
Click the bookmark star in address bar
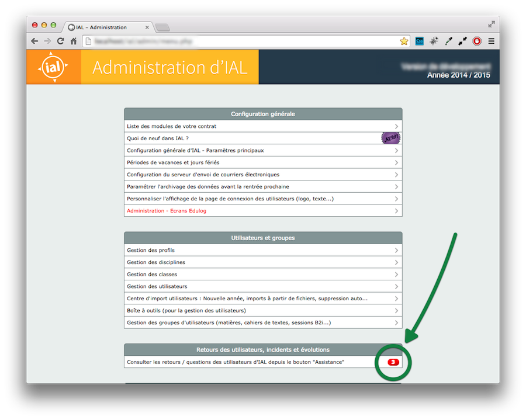pos(404,41)
